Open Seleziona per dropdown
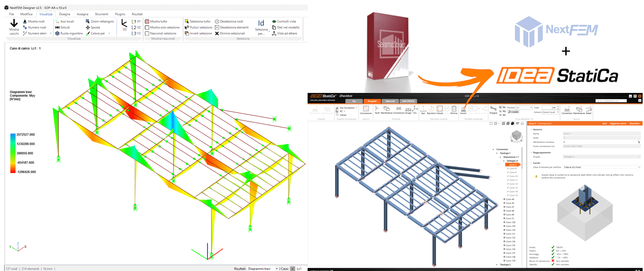Screen dimensions: 644x271 pyautogui.click(x=261, y=27)
